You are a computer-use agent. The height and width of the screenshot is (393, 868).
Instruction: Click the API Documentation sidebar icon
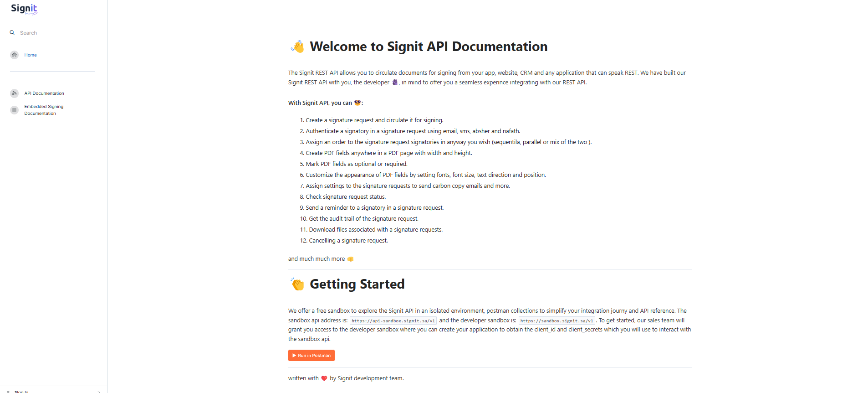pyautogui.click(x=15, y=93)
